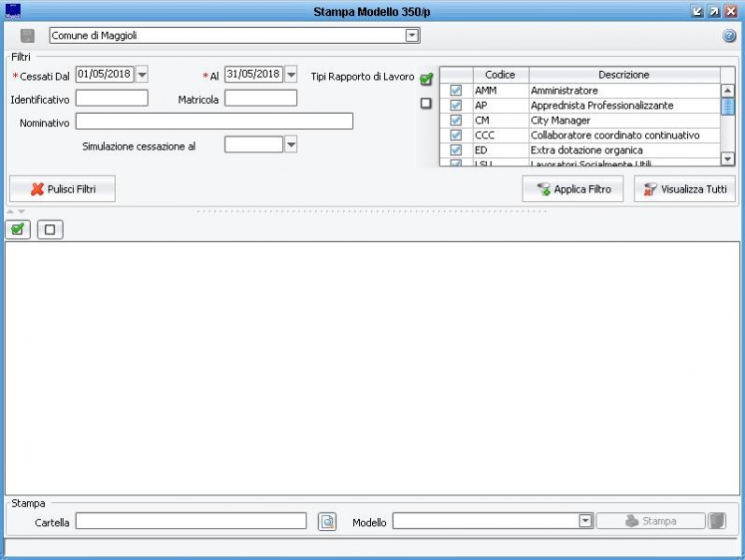Click the AMM code cell

pyautogui.click(x=501, y=91)
